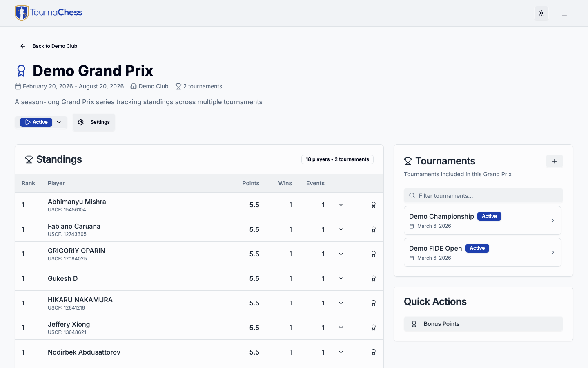Image resolution: width=588 pixels, height=368 pixels.
Task: Click the trophy icon in the Tournaments panel header
Action: click(408, 161)
